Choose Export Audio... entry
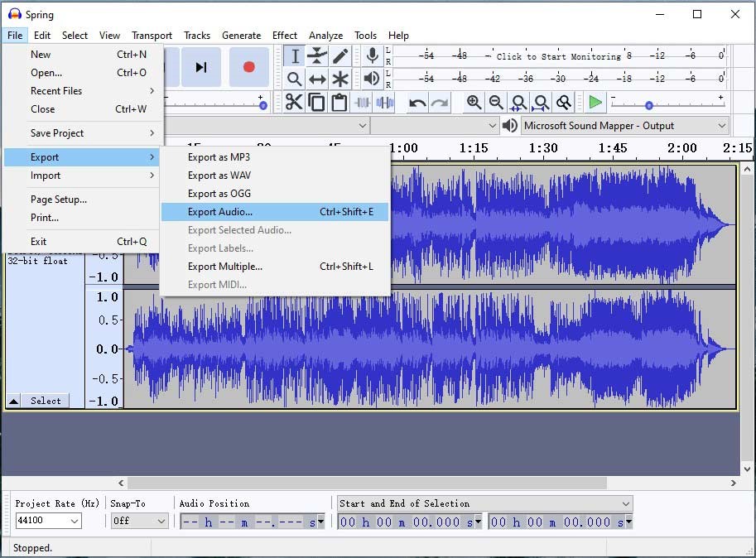Viewport: 756px width, 558px height. (x=274, y=212)
